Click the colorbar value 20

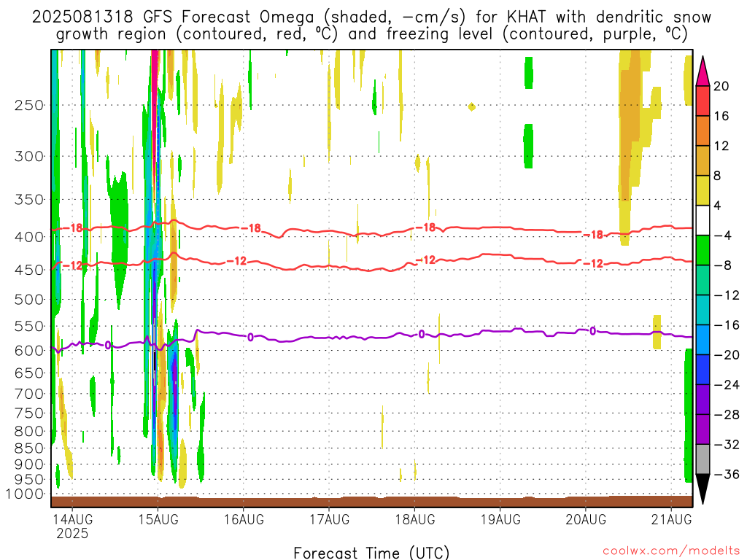click(x=721, y=86)
